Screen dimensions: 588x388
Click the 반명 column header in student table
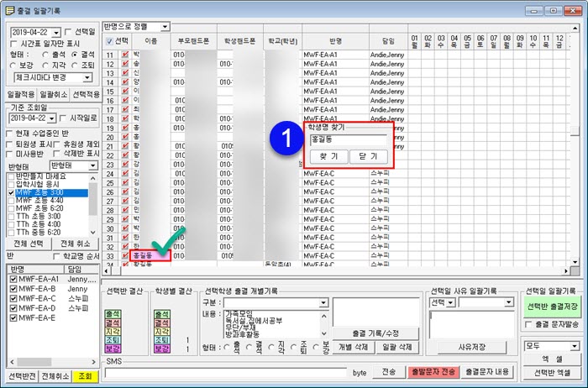coord(335,41)
